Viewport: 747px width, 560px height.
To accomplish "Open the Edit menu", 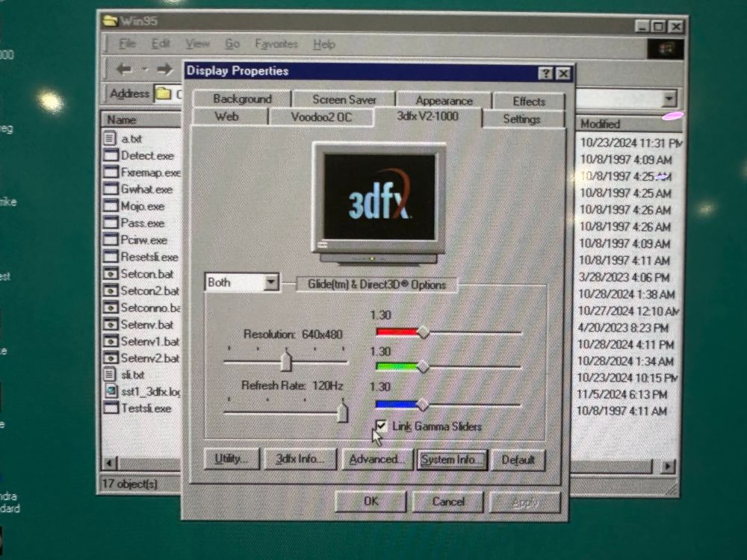I will tap(161, 44).
